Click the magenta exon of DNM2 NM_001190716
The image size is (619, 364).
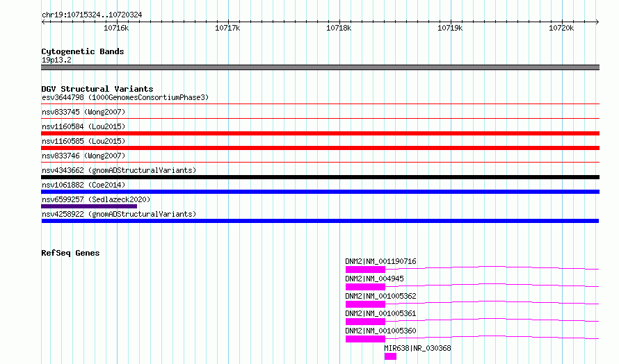pos(365,270)
